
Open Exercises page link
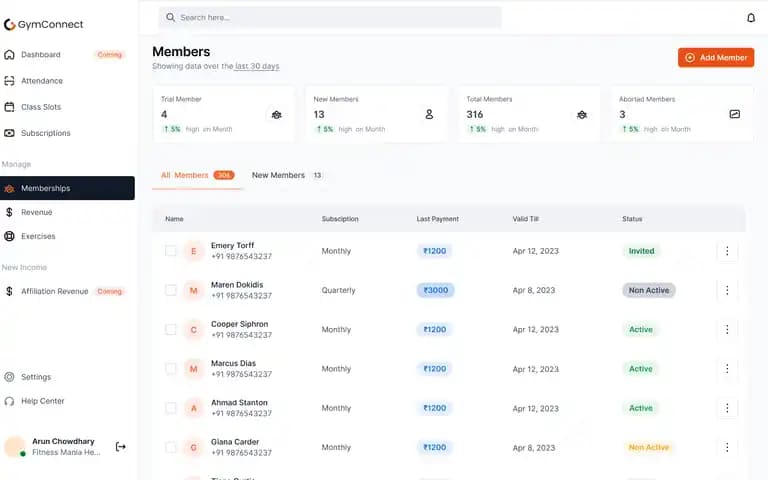point(38,236)
